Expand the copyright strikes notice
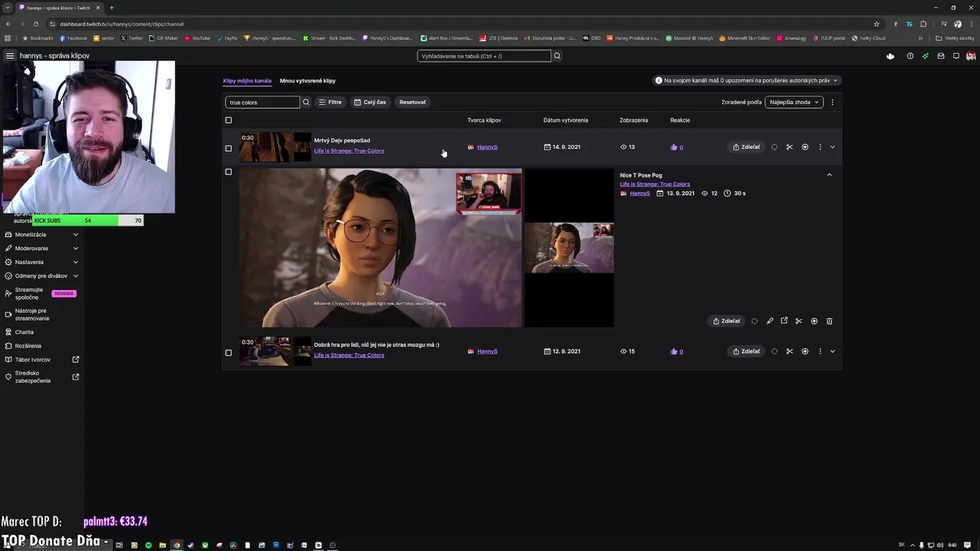The width and height of the screenshot is (980, 551). (746, 80)
